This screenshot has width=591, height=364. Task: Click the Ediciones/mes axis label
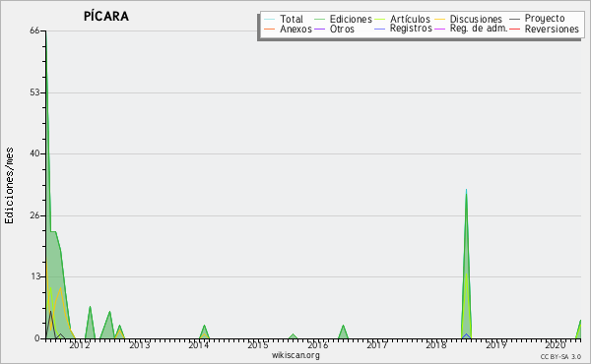pyautogui.click(x=9, y=186)
